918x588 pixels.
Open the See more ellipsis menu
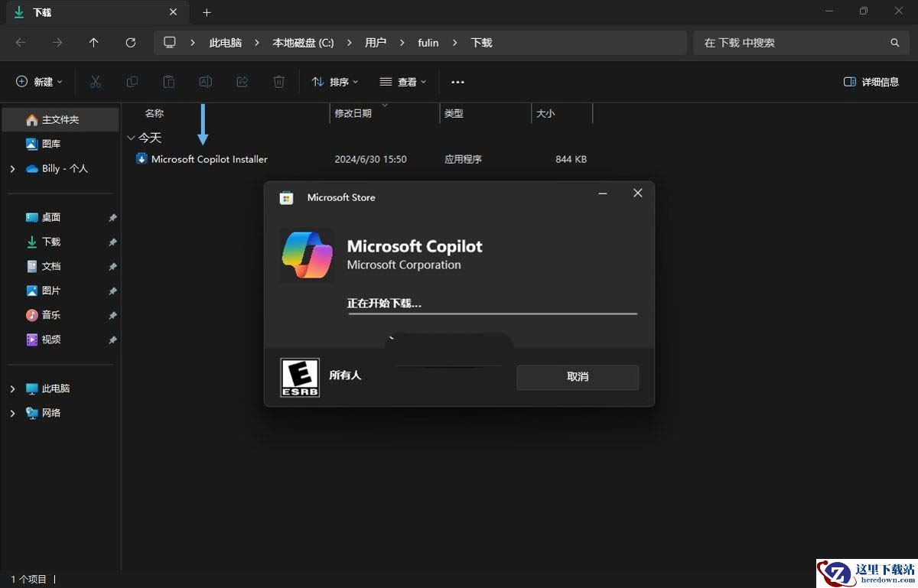(x=457, y=82)
